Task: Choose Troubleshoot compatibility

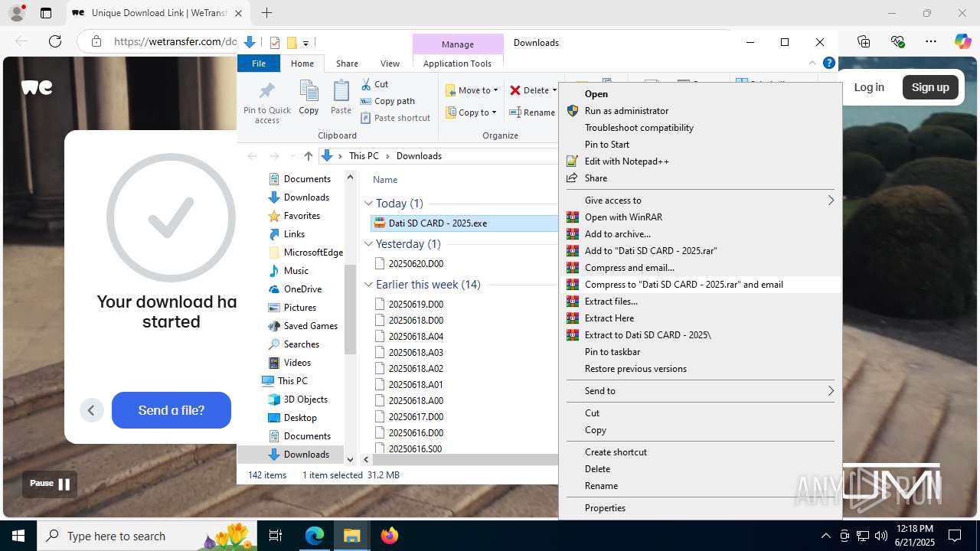Action: pos(700,128)
